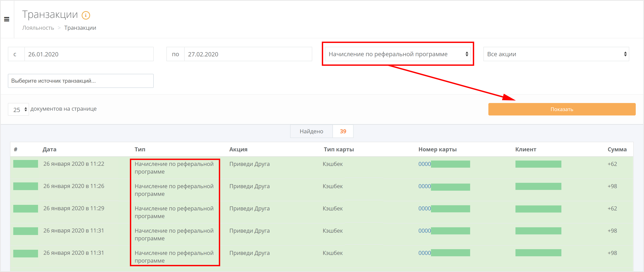The height and width of the screenshot is (272, 644).
Task: Click the Сумма column header
Action: point(617,149)
